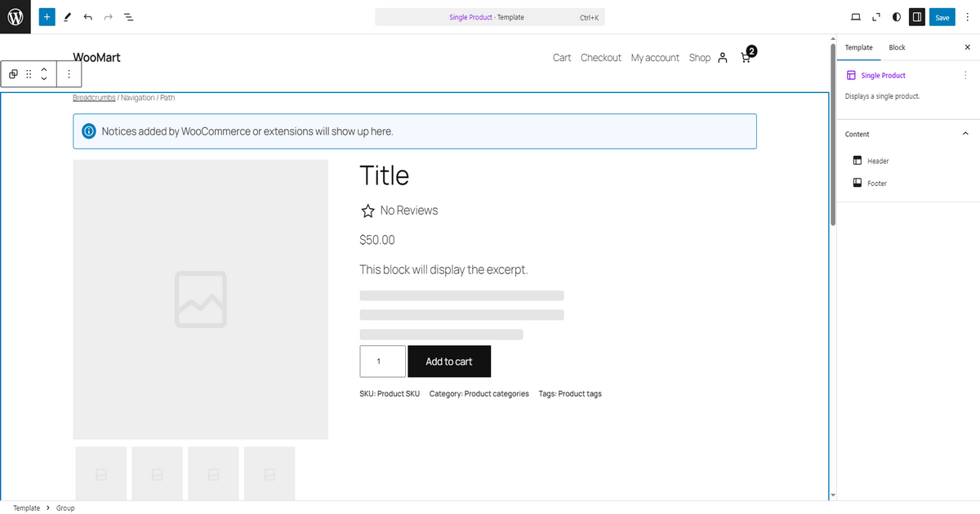The height and width of the screenshot is (514, 980).
Task: Click the customer account user icon
Action: click(722, 58)
